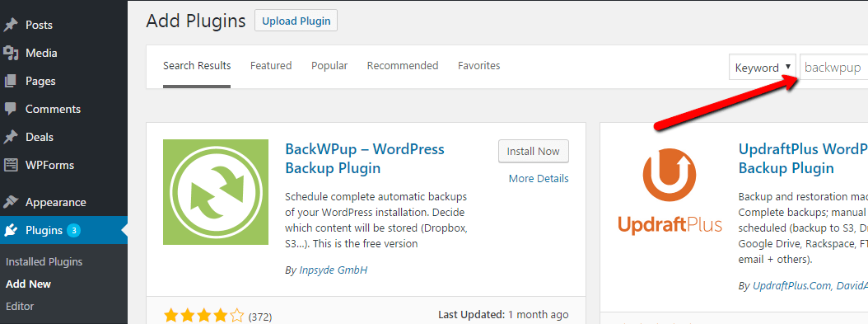Click the Add Plugins page heading

click(196, 21)
